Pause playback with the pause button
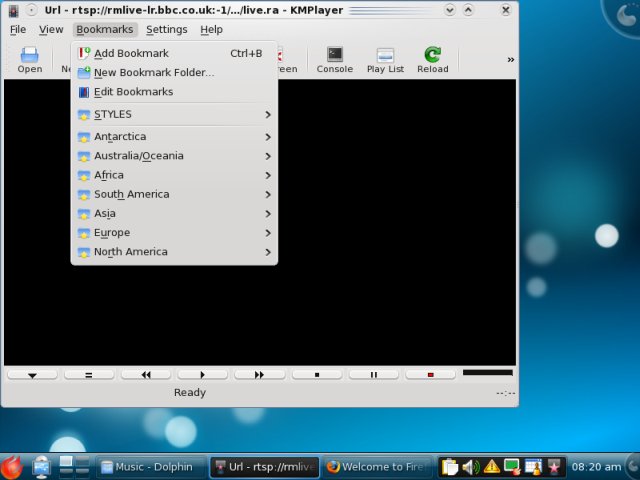 (373, 375)
